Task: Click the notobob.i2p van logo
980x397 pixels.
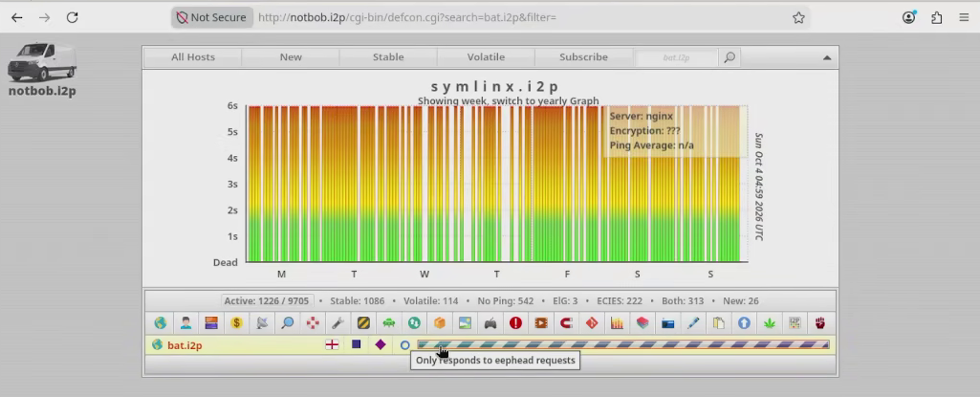Action: [x=42, y=62]
